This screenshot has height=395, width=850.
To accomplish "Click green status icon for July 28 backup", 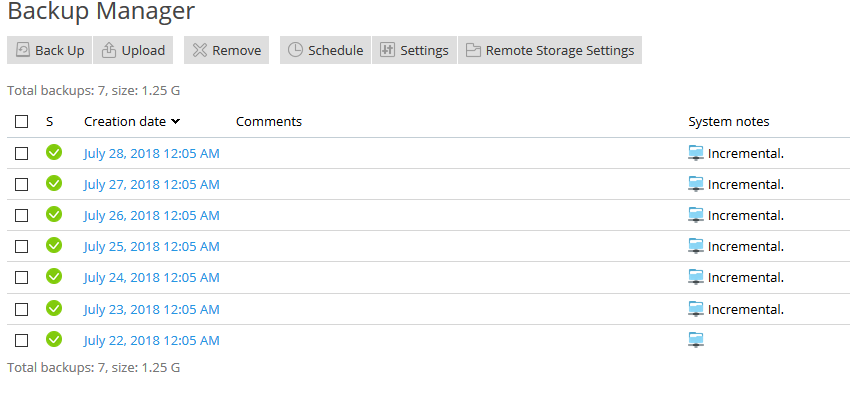I will [54, 153].
